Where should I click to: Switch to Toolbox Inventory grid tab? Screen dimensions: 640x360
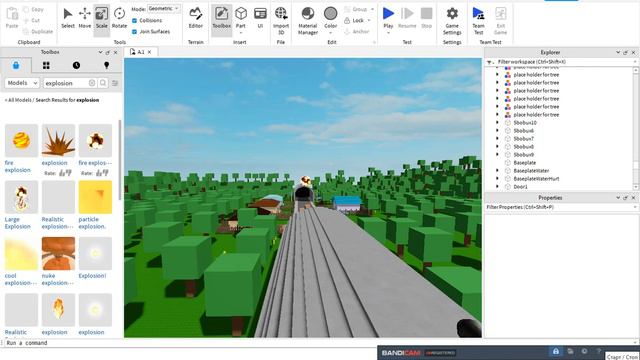pyautogui.click(x=46, y=65)
